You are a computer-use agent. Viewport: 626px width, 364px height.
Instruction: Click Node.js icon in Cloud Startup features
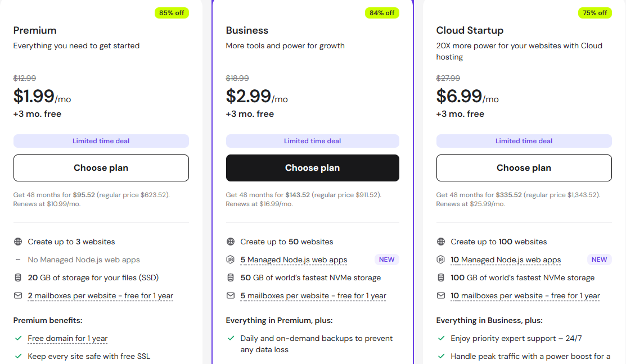pos(441,260)
